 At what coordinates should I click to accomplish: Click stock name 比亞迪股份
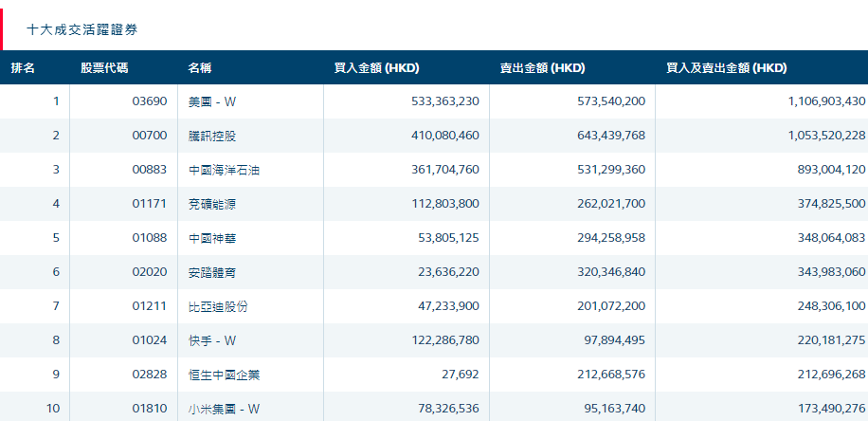[218, 306]
